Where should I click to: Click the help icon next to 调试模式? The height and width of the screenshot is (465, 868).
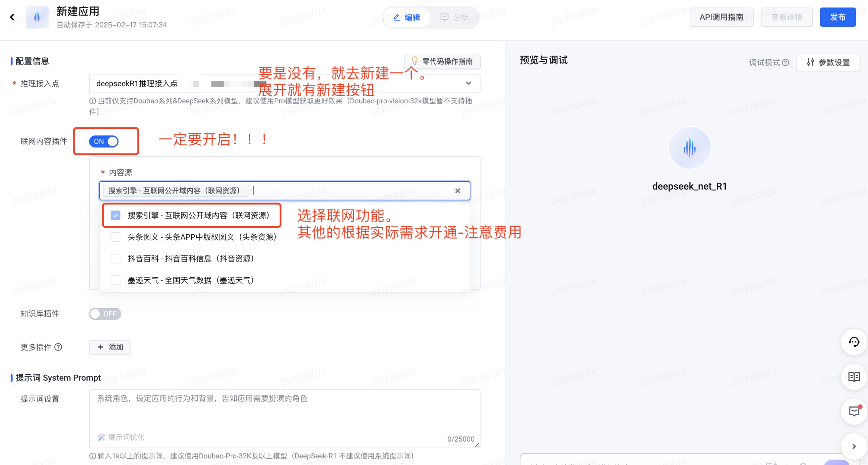point(786,63)
